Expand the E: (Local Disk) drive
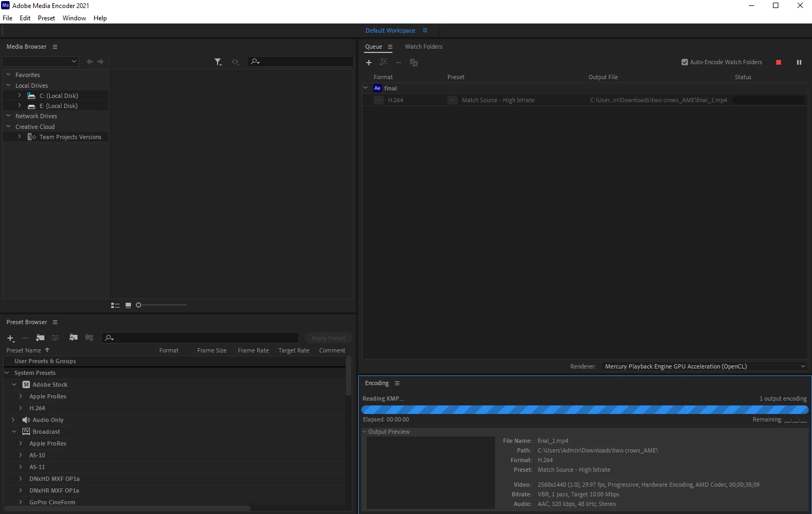This screenshot has width=812, height=514. (x=20, y=106)
